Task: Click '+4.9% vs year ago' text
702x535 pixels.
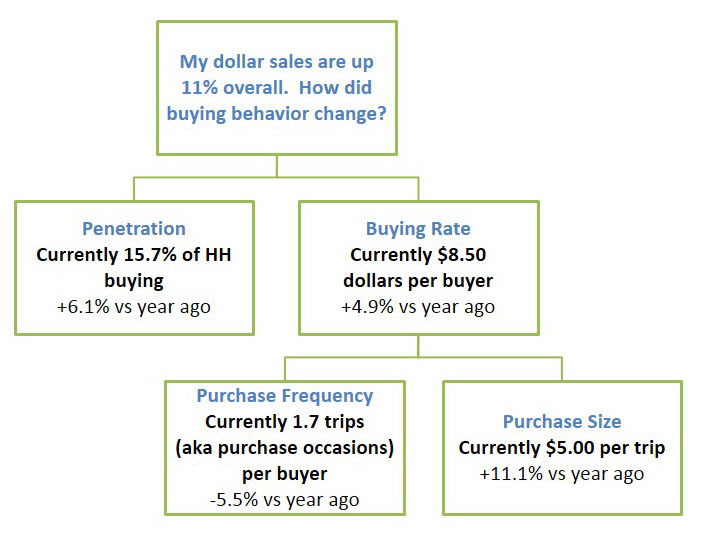Action: 418,307
